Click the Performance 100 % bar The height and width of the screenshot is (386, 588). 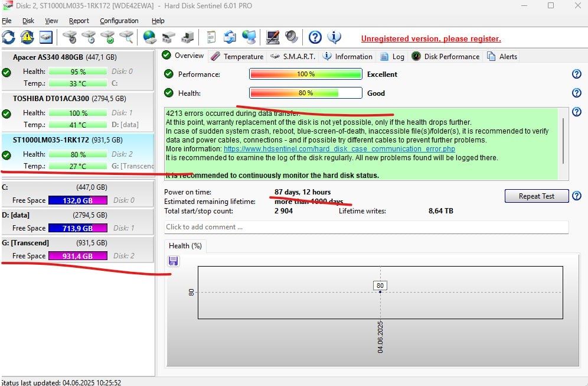(x=306, y=74)
